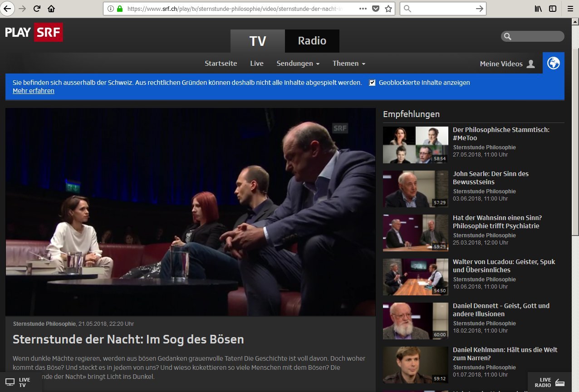This screenshot has width=579, height=392.
Task: Open Daniel Dennett – Geist, Gott title
Action: coord(501,310)
